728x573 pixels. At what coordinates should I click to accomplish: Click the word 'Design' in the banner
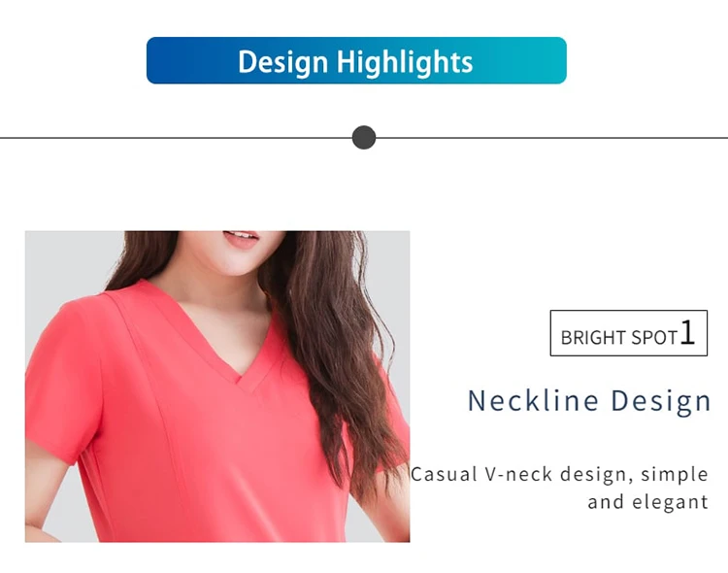click(282, 62)
